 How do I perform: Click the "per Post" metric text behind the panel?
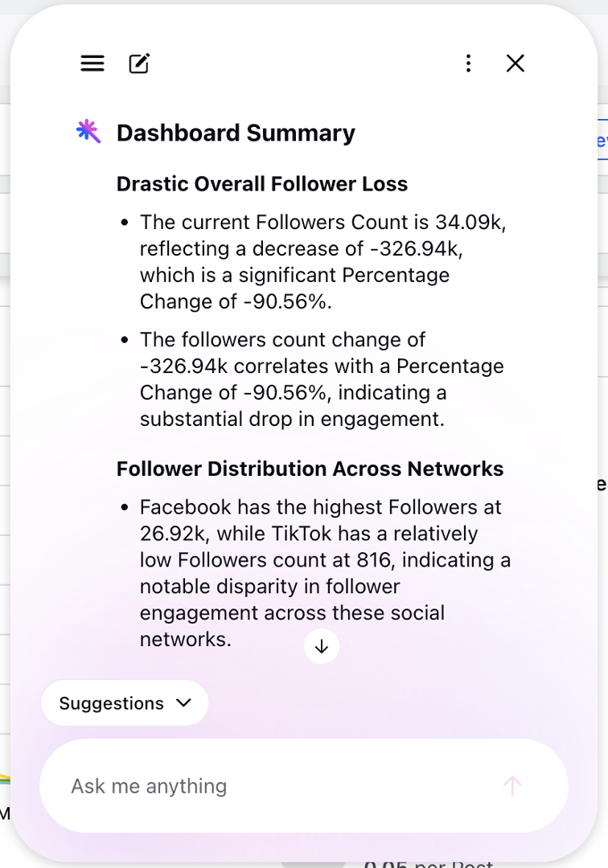(x=429, y=864)
